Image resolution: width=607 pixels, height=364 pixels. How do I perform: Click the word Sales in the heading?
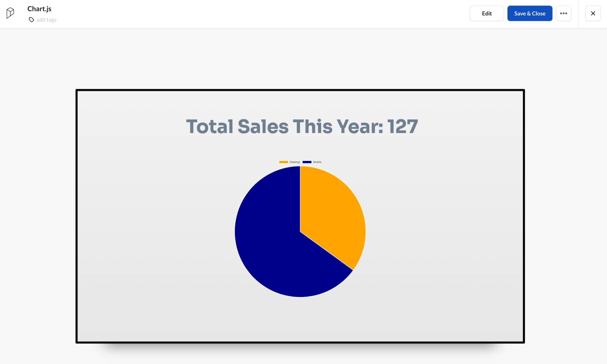coord(263,126)
